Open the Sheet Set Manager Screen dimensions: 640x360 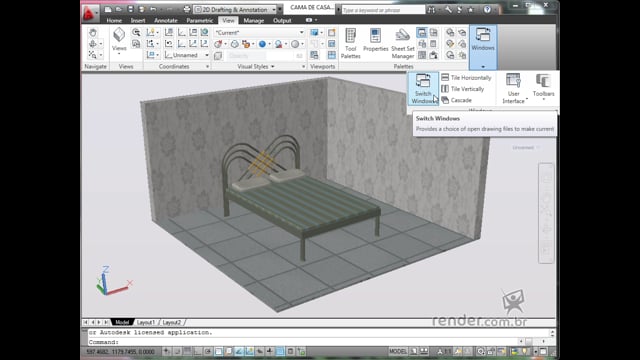[402, 43]
